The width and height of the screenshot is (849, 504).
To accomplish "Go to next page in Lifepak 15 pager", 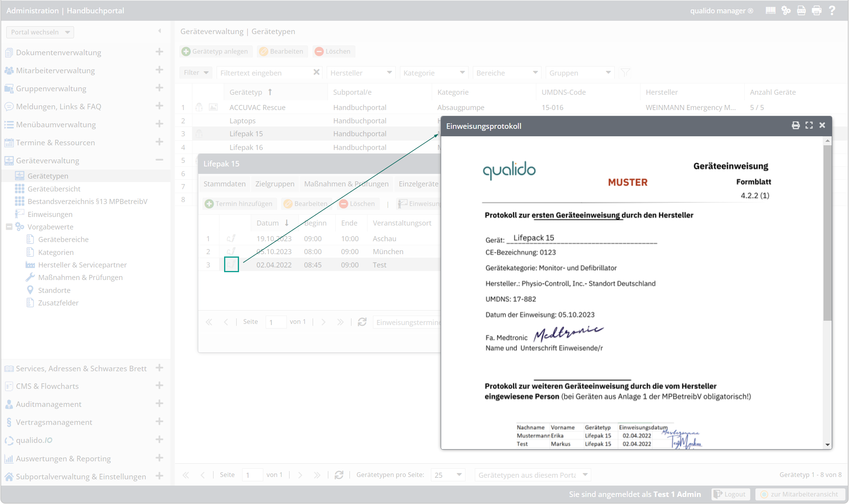I will 323,322.
